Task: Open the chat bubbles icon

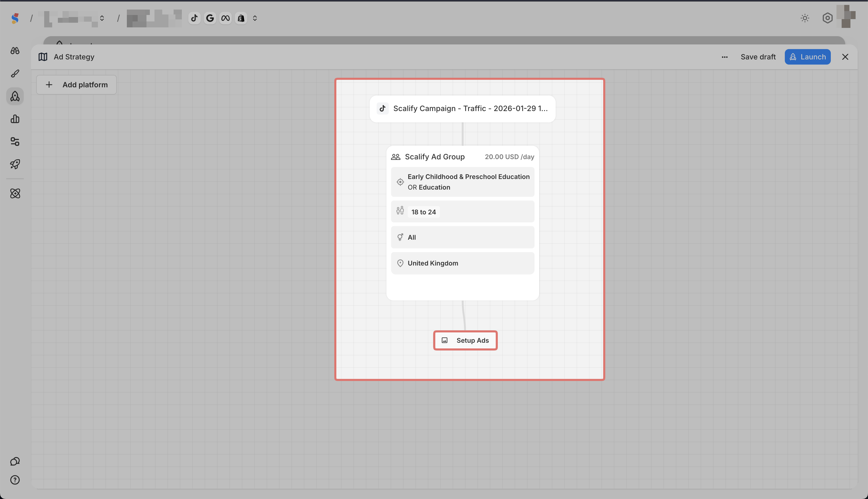Action: 15,461
